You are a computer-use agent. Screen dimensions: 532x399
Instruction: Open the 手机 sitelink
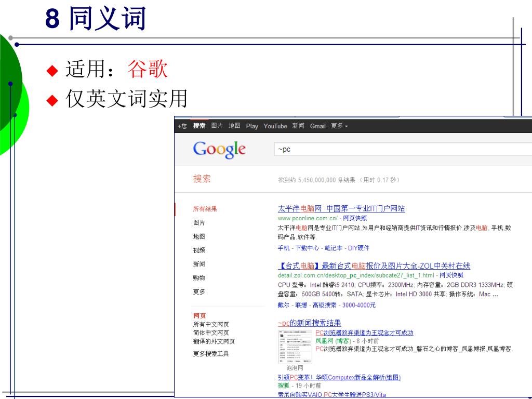click(x=284, y=248)
